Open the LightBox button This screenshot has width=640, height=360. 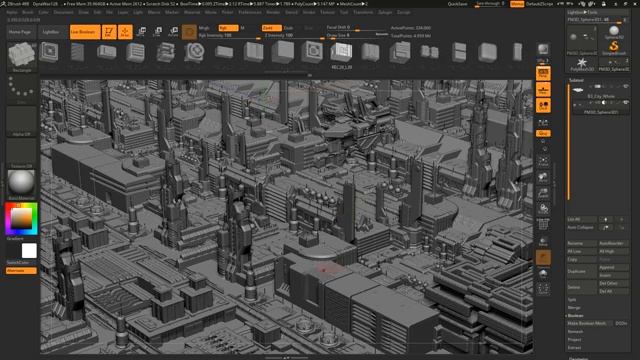pos(51,32)
